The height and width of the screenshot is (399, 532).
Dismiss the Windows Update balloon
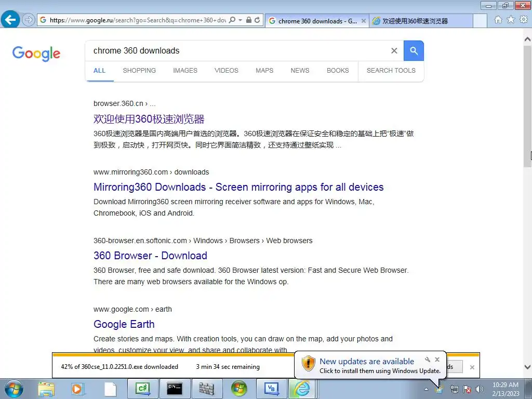tap(437, 360)
